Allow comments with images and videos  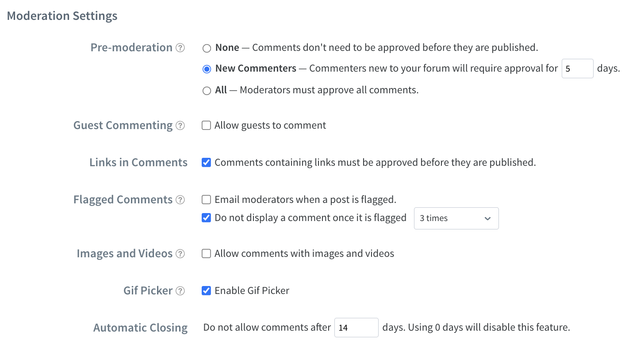206,254
